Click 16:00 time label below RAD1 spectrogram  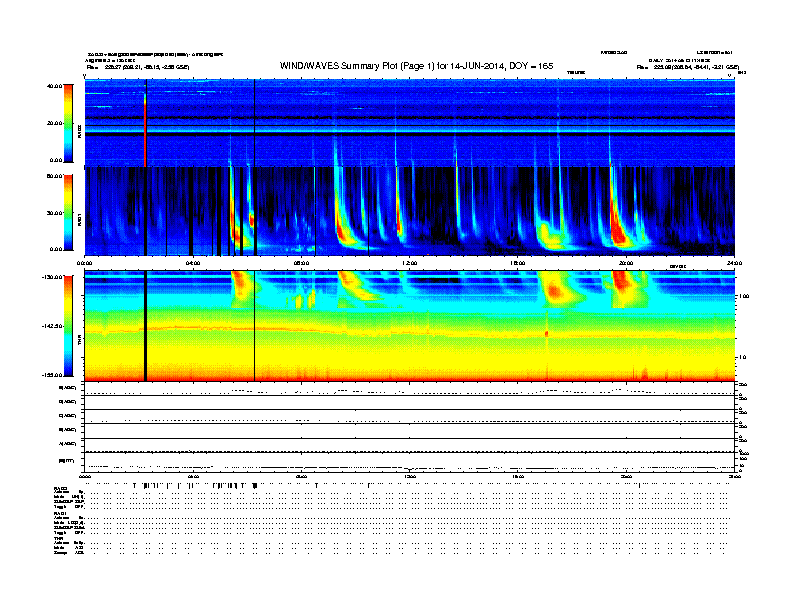518,263
